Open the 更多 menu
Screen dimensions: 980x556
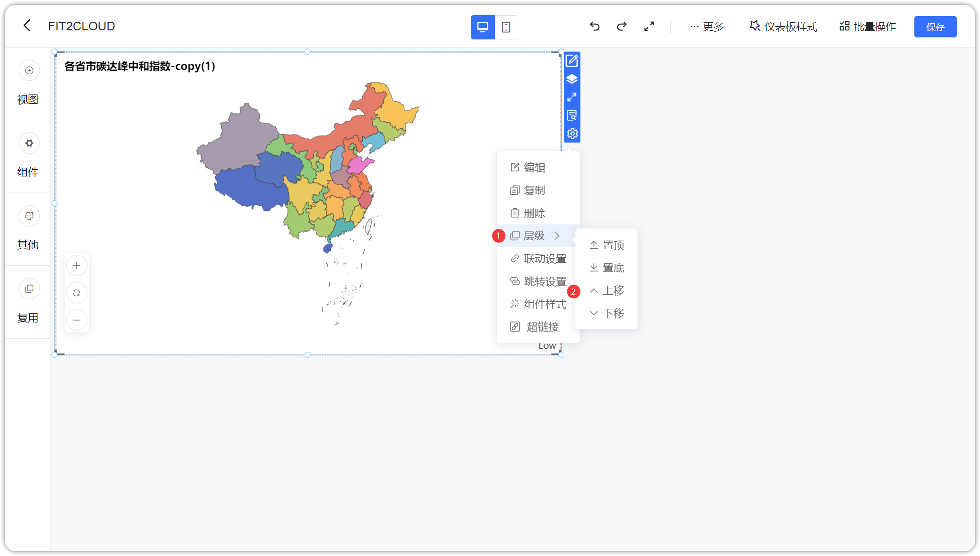pyautogui.click(x=707, y=27)
